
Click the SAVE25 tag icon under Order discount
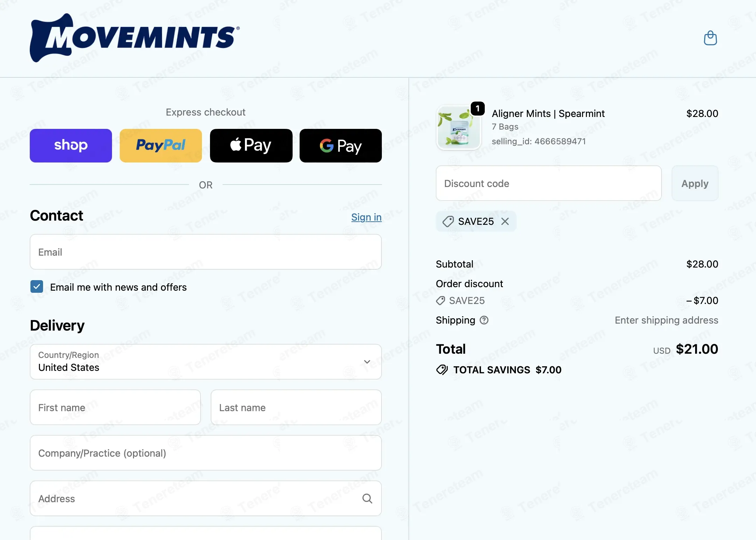[x=440, y=300]
